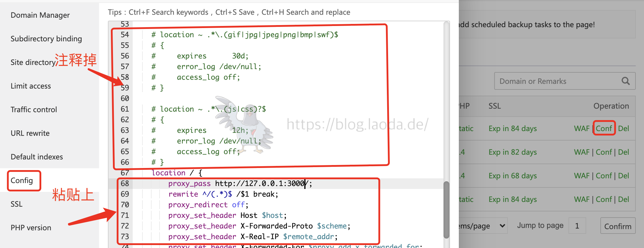This screenshot has height=248, width=644.
Task: Open PHP version settings
Action: click(x=31, y=228)
